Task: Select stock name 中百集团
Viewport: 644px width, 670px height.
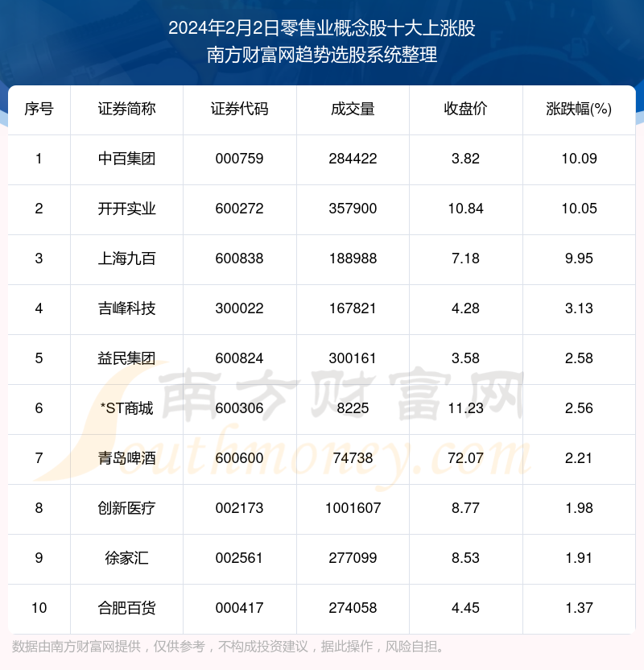Action: pos(127,159)
